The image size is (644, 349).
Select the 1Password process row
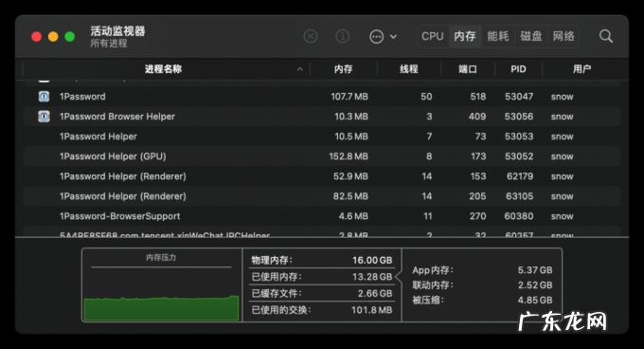pos(322,97)
